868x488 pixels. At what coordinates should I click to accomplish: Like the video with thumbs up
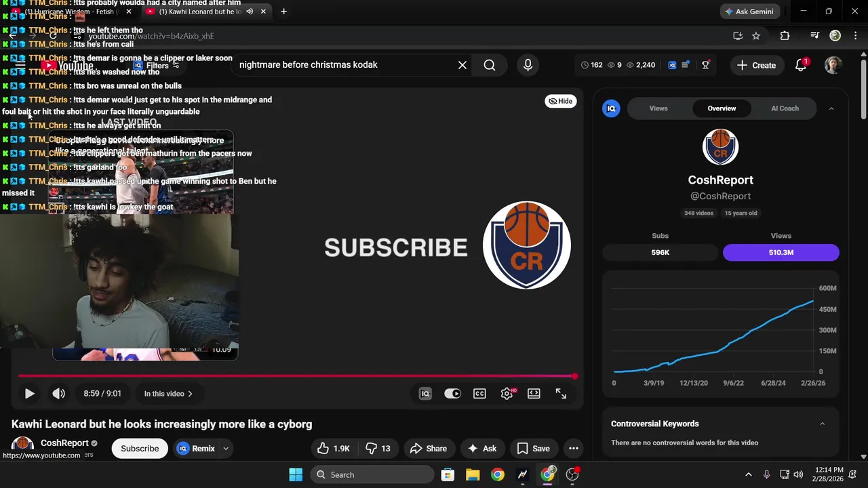[x=334, y=448]
